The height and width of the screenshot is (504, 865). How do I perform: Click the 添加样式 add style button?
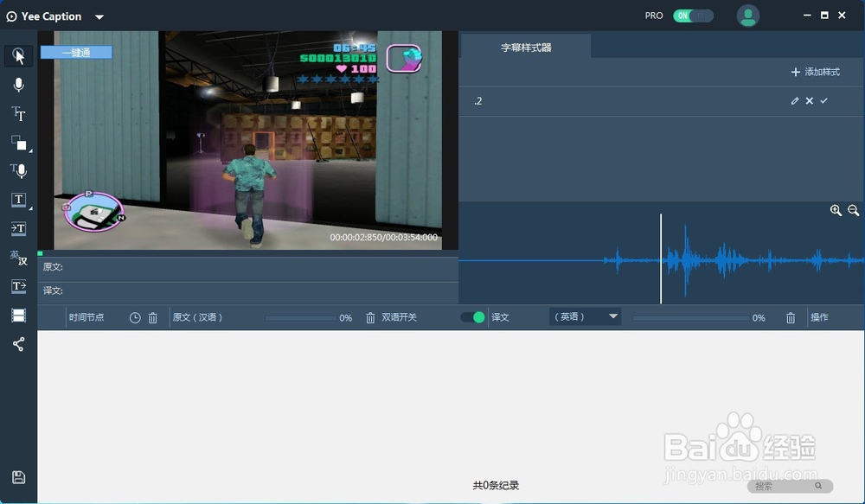click(x=816, y=72)
